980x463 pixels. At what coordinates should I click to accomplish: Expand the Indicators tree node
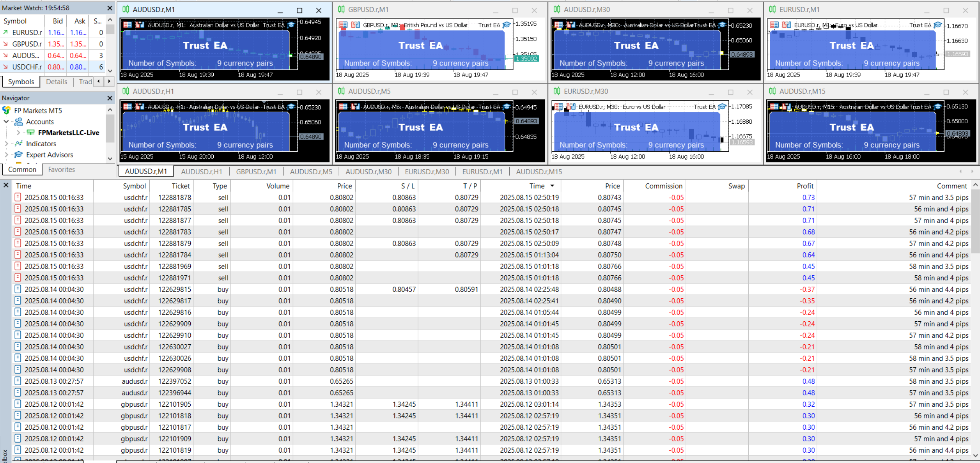[6, 144]
